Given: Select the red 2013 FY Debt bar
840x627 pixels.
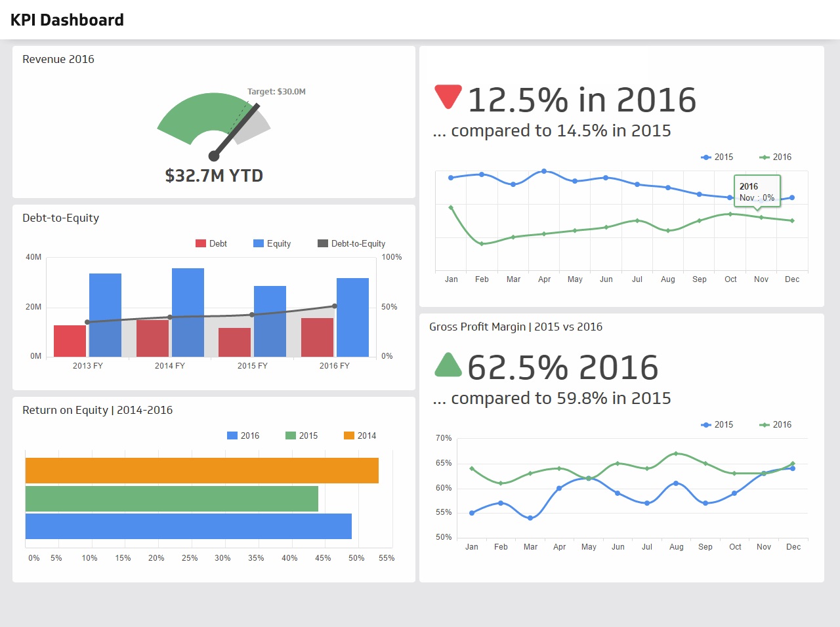Looking at the screenshot, I should point(70,341).
